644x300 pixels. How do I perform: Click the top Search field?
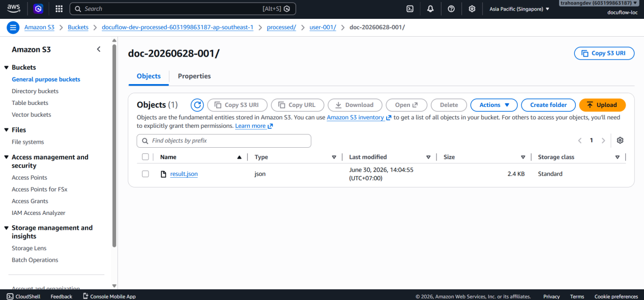[183, 9]
